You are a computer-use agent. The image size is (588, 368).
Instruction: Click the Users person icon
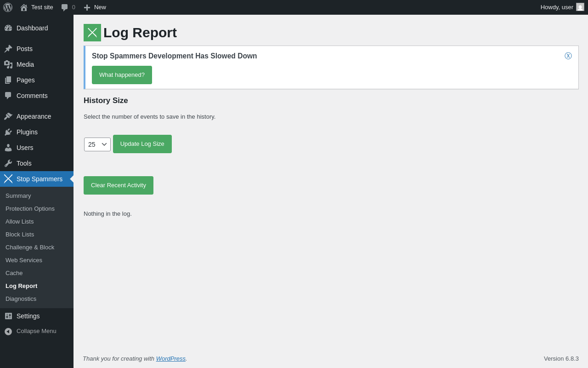coord(8,148)
